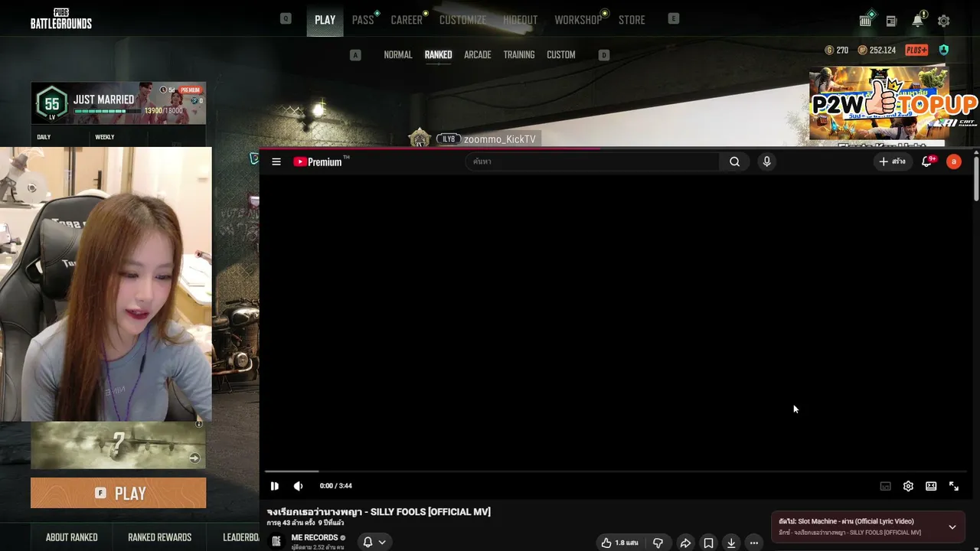Select the RANKED match mode
The height and width of the screenshot is (551, 980).
[438, 55]
